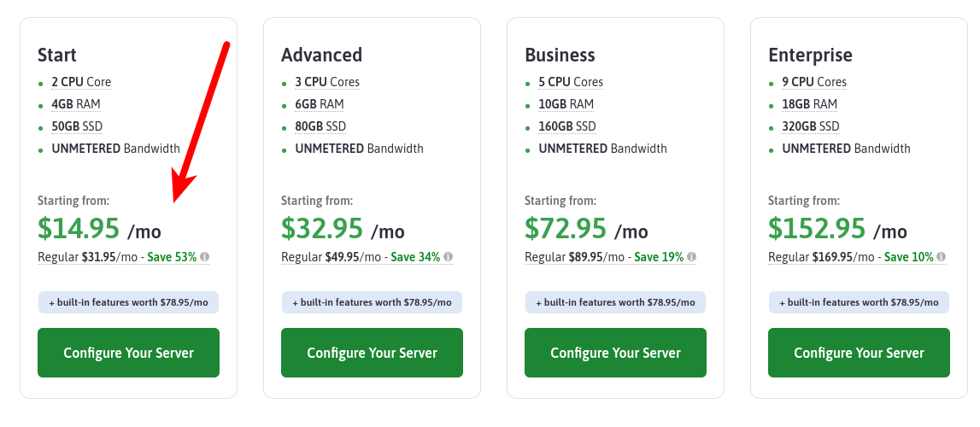Configure Your Server for Business plan

[x=615, y=353]
